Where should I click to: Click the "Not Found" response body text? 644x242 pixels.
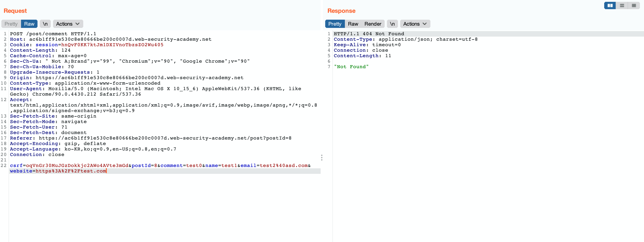pyautogui.click(x=351, y=67)
